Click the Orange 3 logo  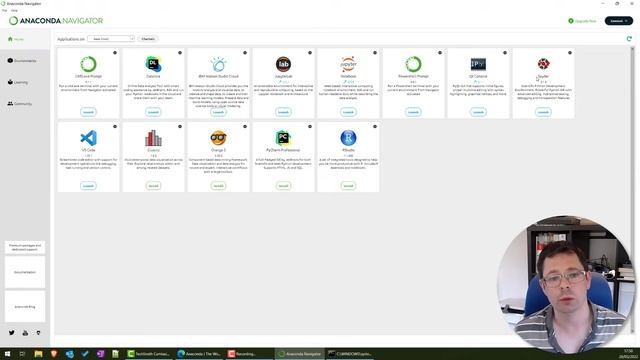tap(218, 138)
